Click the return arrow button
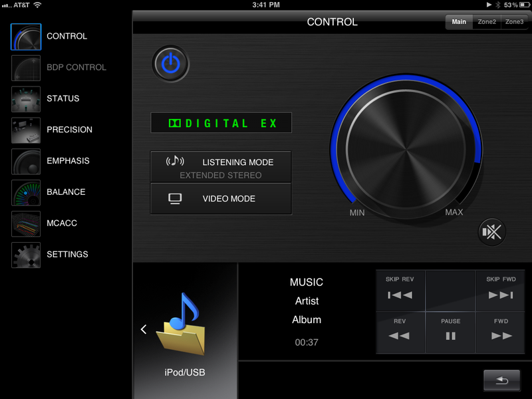Image resolution: width=532 pixels, height=399 pixels. [501, 380]
